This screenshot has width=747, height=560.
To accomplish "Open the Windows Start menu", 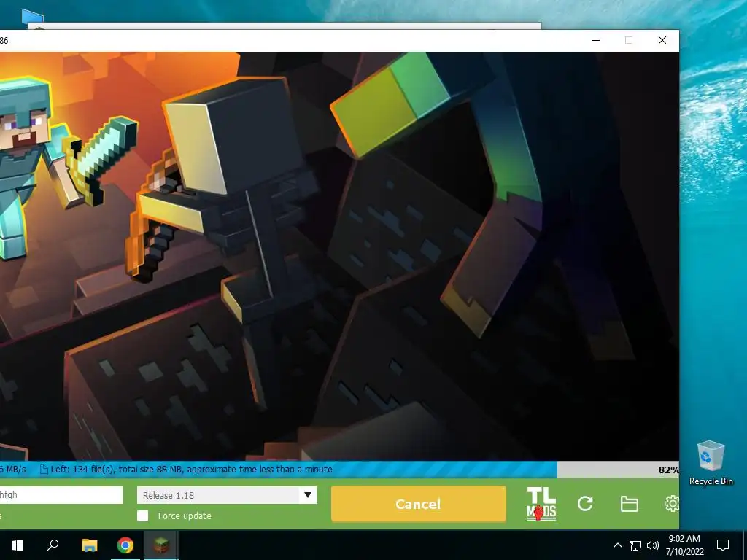I will point(18,545).
